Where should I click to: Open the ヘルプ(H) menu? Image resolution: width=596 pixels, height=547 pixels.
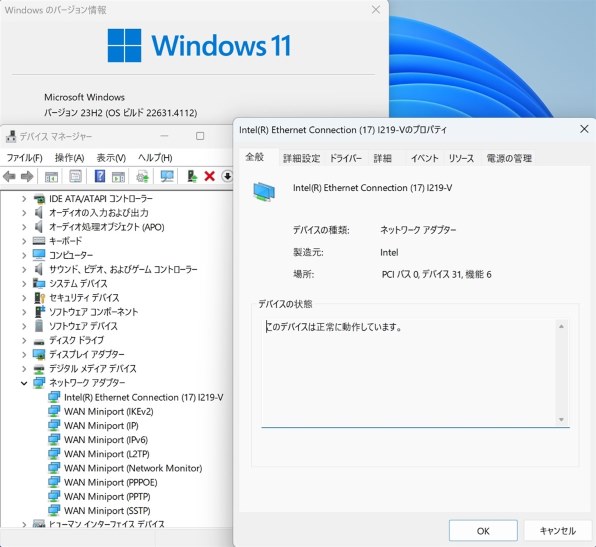pos(155,157)
